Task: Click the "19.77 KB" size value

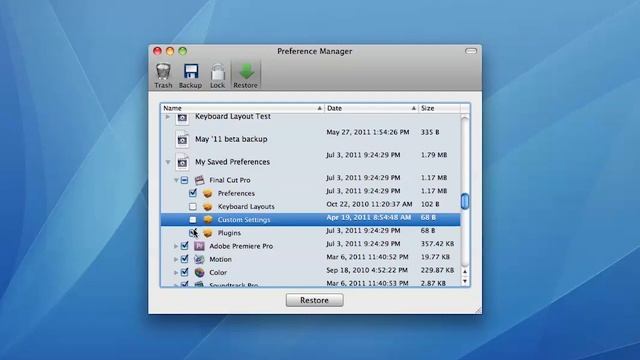Action: (x=435, y=257)
